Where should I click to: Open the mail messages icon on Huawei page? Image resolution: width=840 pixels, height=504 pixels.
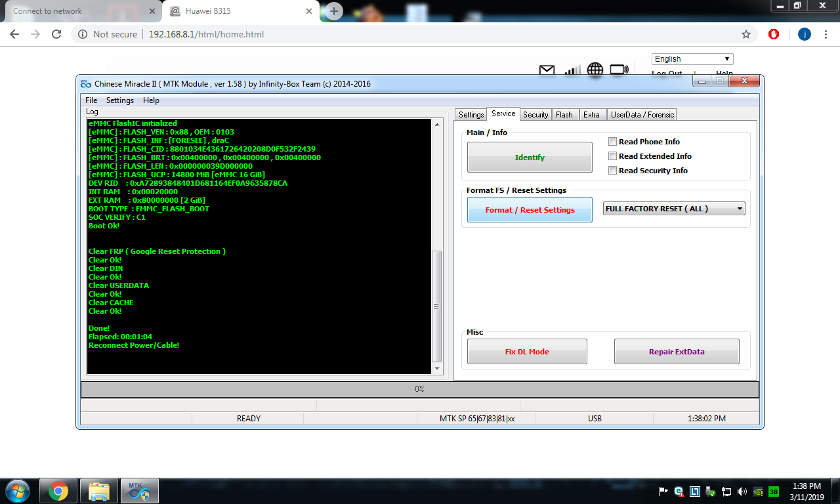547,70
